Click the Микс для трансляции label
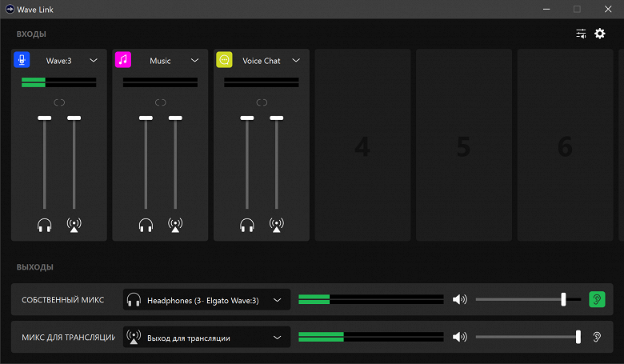Screen dimensions: 624x364 click(69, 338)
